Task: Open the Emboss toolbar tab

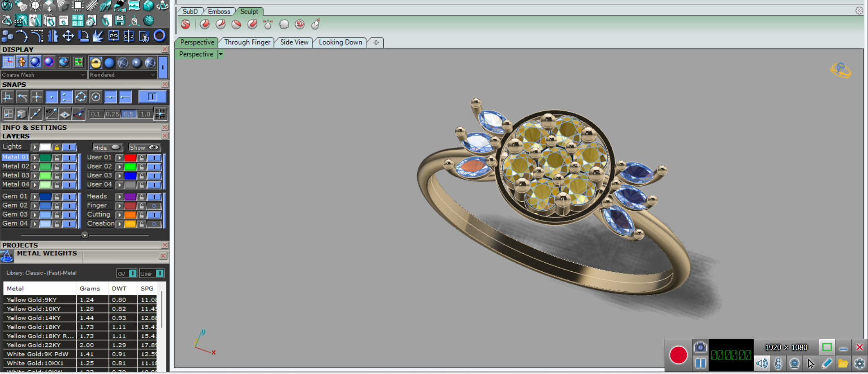Action: tap(219, 11)
